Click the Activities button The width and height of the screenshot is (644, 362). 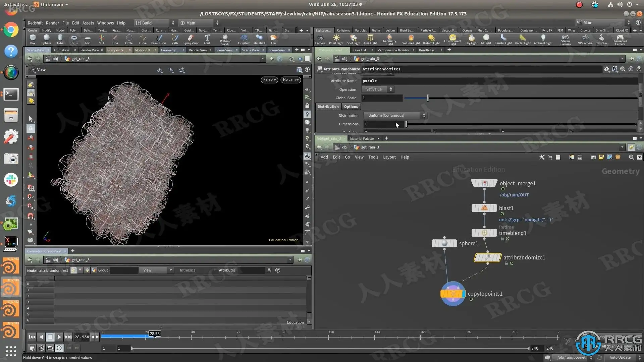tap(15, 5)
